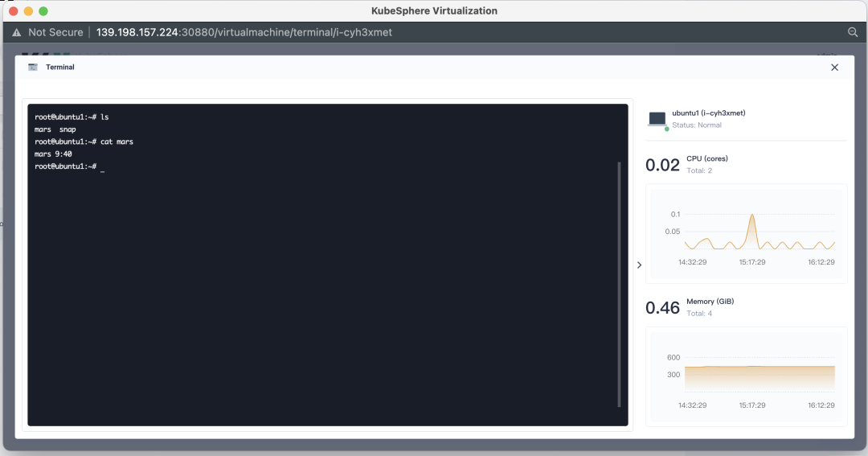Screen dimensions: 868x456
Task: Click the Not Secure warning icon
Action: 17,33
